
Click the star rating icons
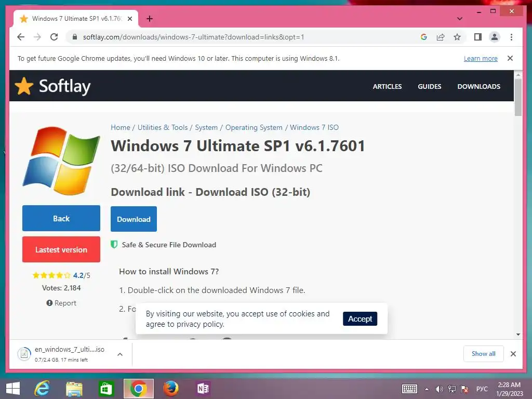coord(51,275)
